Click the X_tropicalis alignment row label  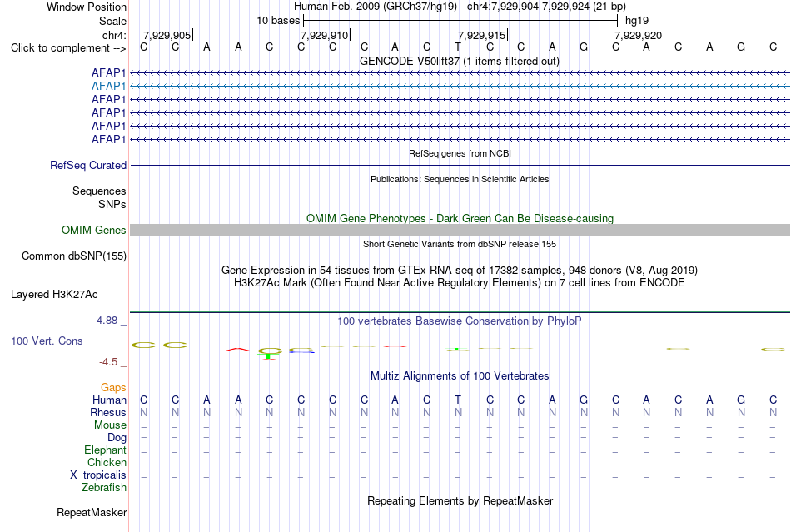98,475
